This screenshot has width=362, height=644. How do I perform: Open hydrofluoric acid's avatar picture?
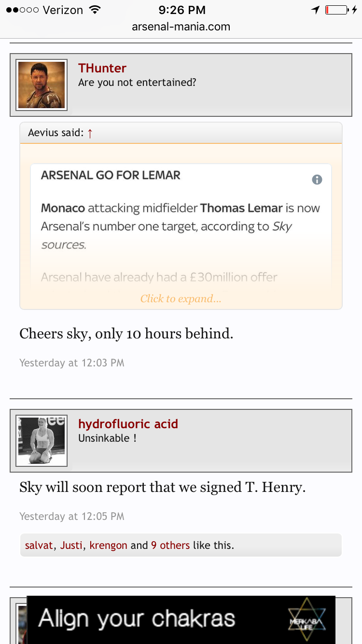[42, 441]
